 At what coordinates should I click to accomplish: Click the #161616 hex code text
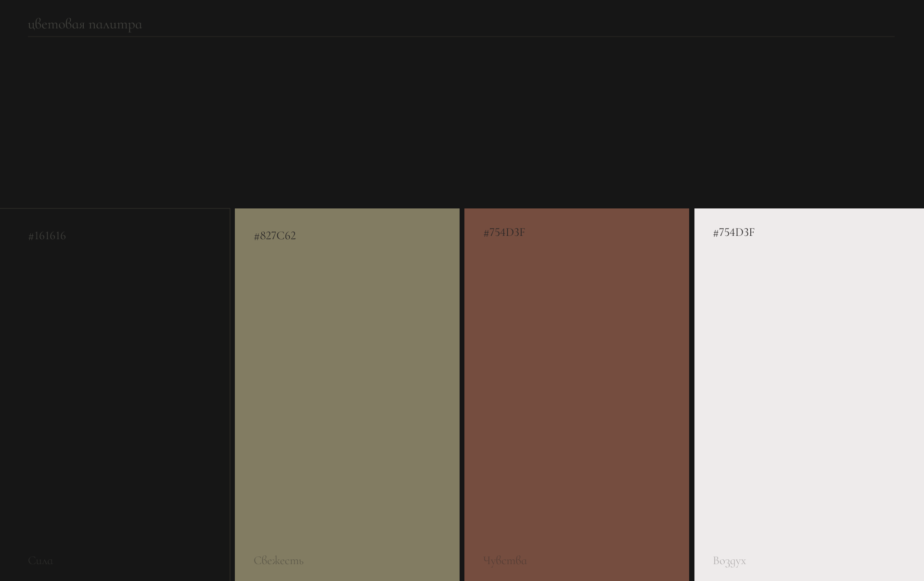47,236
